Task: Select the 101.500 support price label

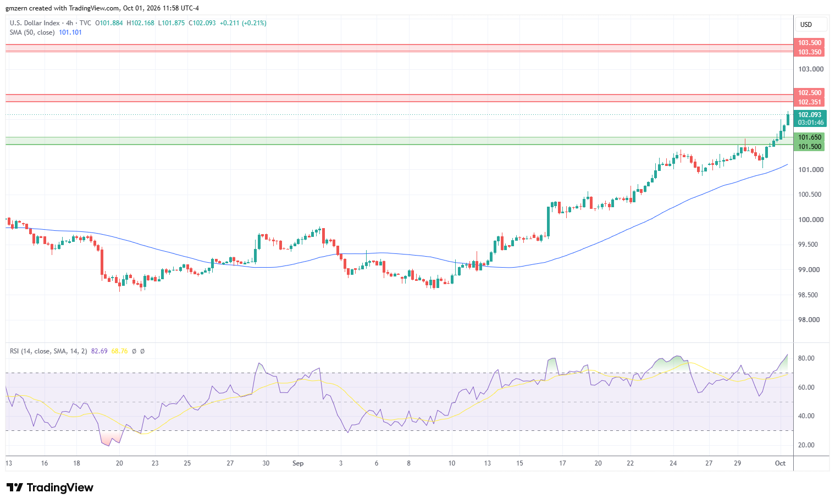Action: (x=810, y=147)
